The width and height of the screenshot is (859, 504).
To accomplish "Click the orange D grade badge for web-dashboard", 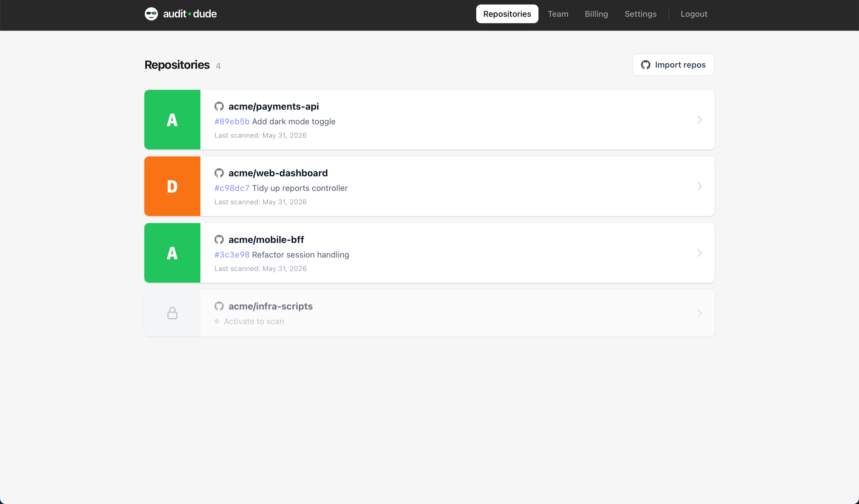I will pos(172,186).
